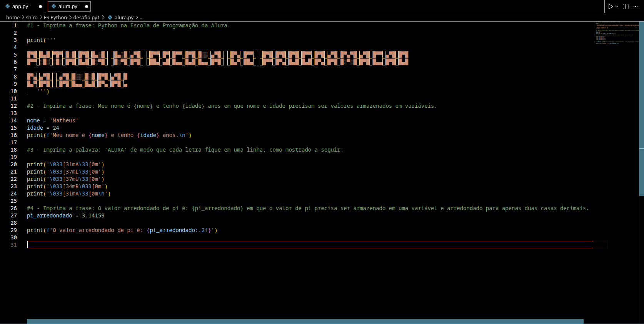Click the print(f'O valor arredondado' statement
The image size is (644, 324).
(x=122, y=230)
